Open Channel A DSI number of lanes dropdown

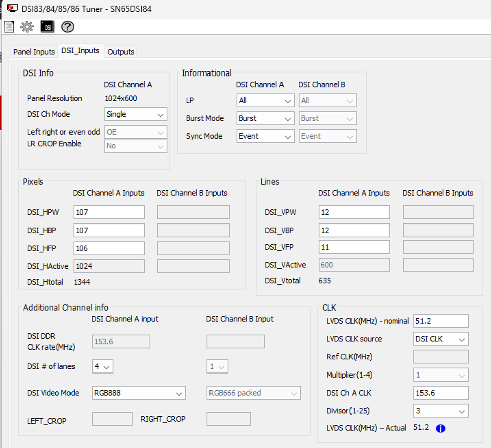(x=102, y=366)
